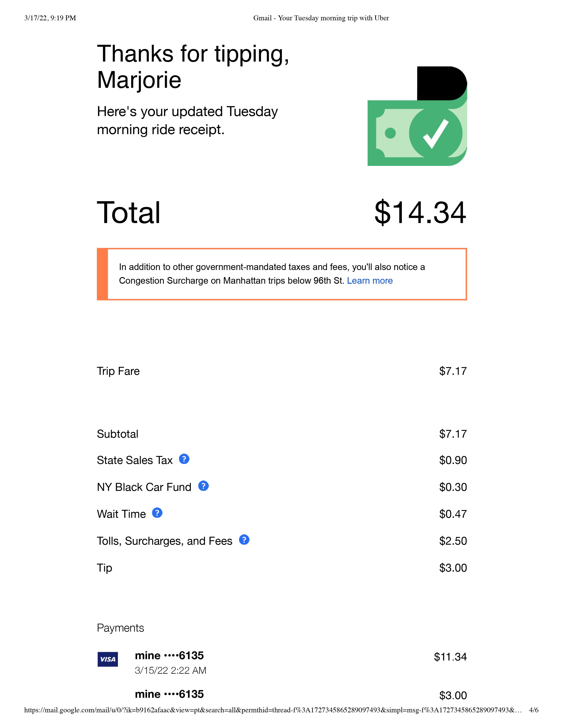Click the Thanks for tipping, Marjorie heading

pyautogui.click(x=193, y=67)
